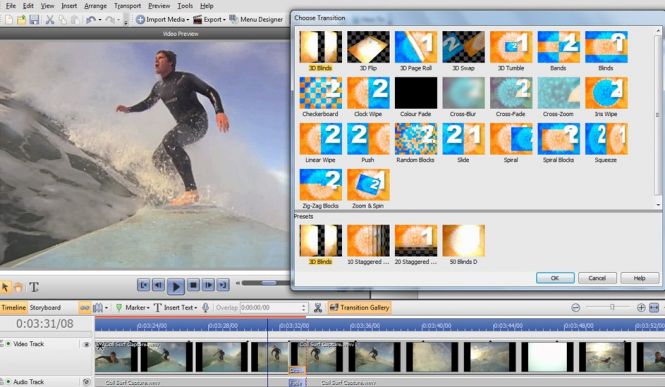Create a new project with the New icon
Viewport: 665px width, 387px height.
(x=8, y=19)
